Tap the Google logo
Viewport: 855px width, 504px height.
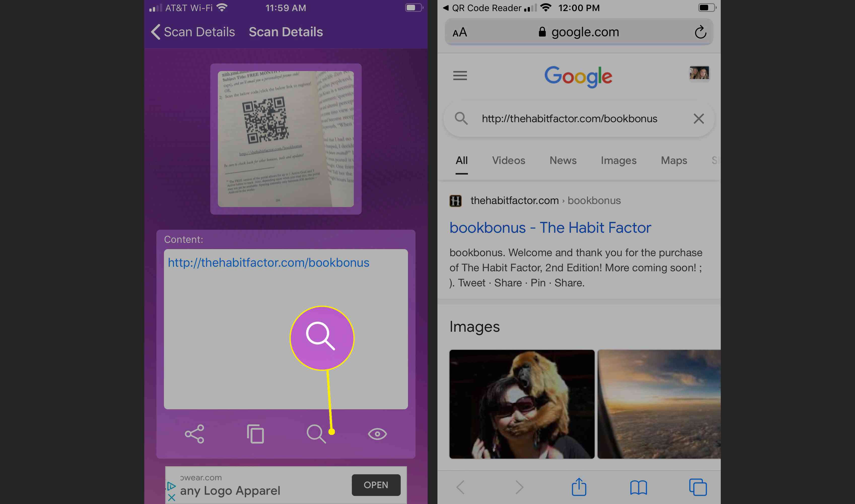(578, 77)
